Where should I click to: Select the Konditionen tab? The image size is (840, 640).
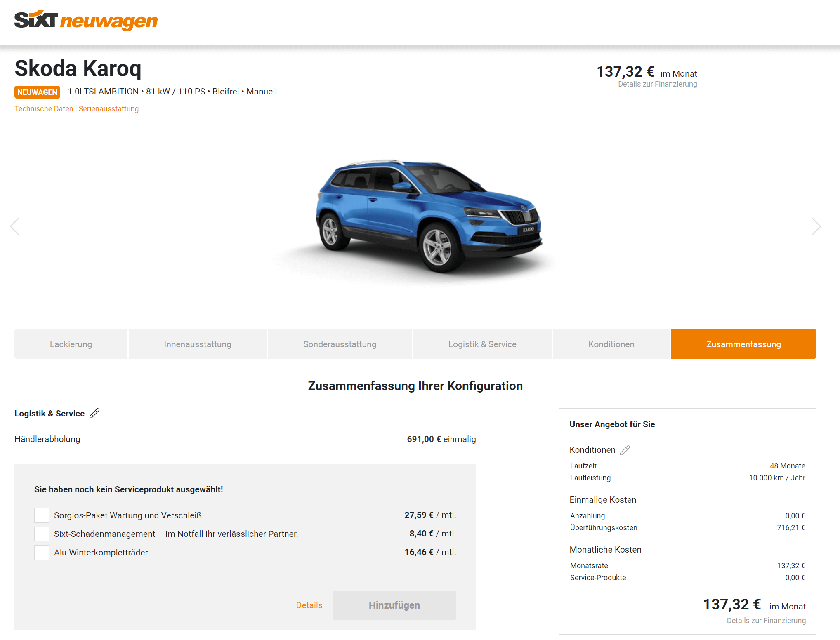[611, 344]
